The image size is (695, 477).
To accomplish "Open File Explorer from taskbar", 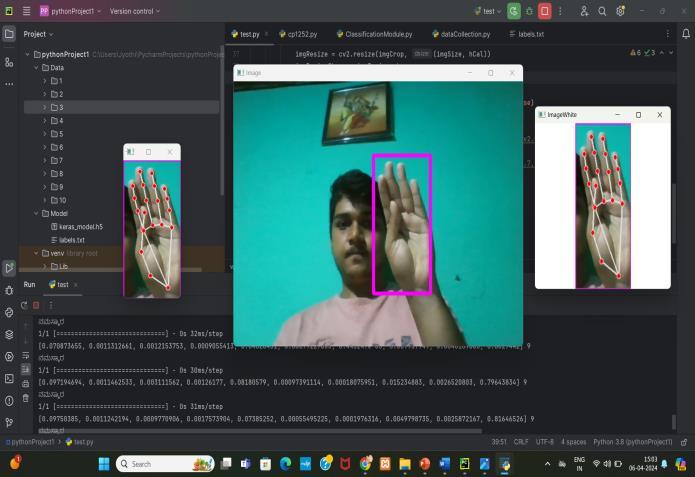I will [405, 464].
